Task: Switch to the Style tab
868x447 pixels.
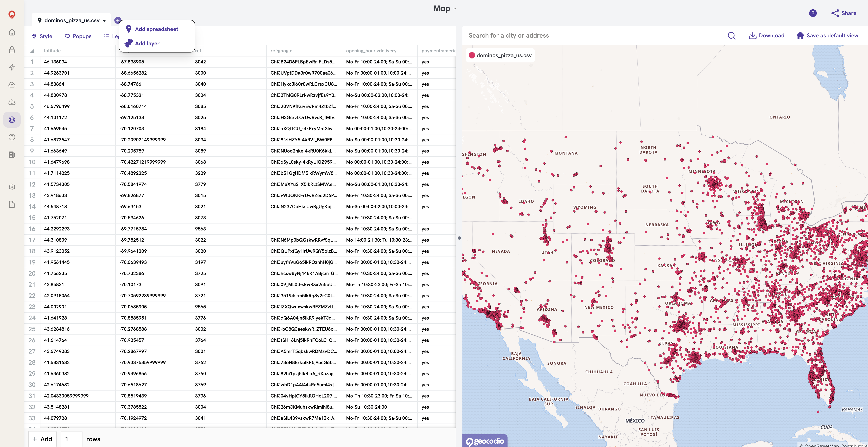Action: [x=42, y=36]
